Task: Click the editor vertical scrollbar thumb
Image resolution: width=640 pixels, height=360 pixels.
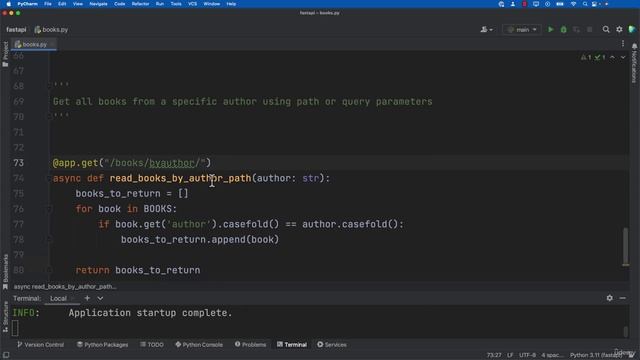Action: point(625,246)
